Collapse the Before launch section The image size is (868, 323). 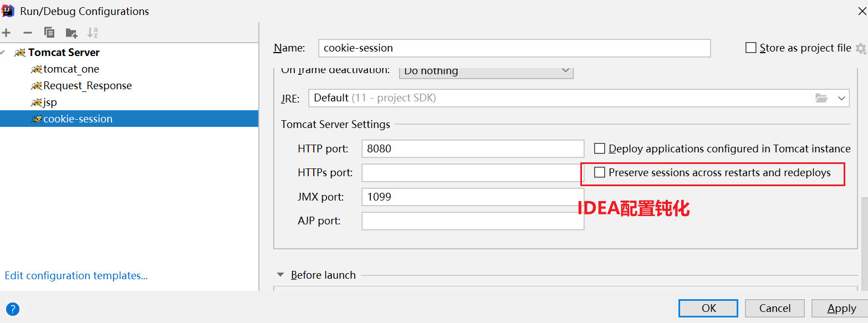[x=280, y=275]
